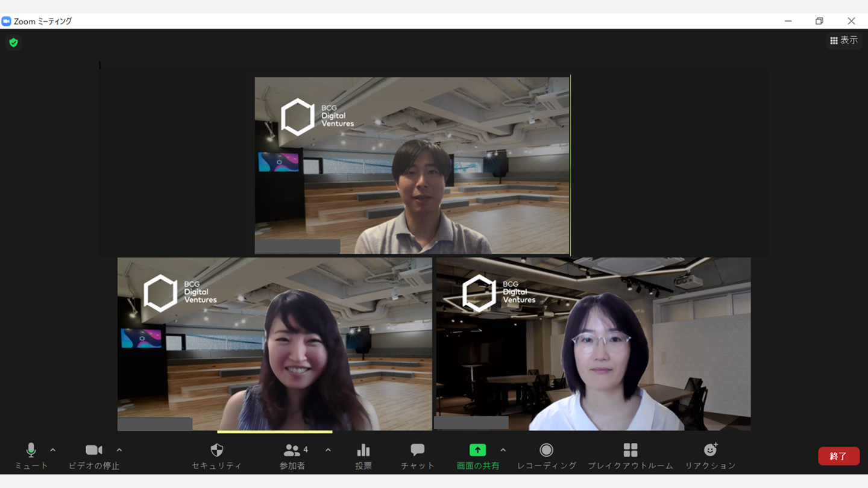
Task: Restore down the Zoom window
Action: [819, 21]
